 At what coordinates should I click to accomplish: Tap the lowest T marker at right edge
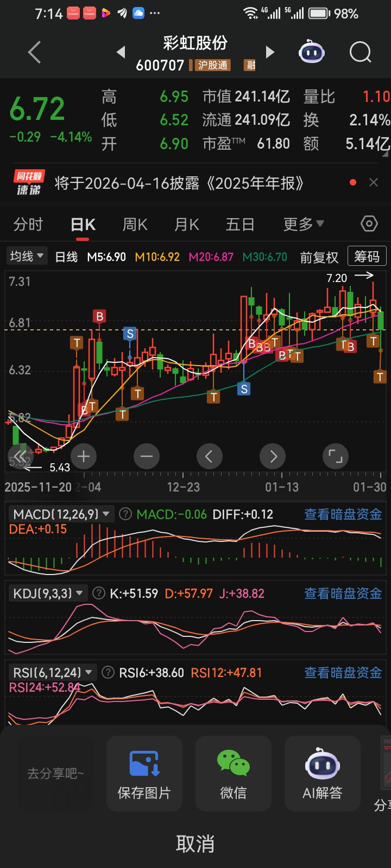(x=380, y=376)
